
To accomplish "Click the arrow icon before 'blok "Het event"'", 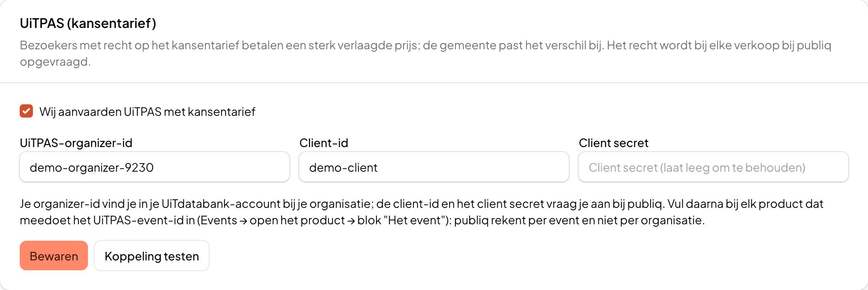I will pos(351,221).
